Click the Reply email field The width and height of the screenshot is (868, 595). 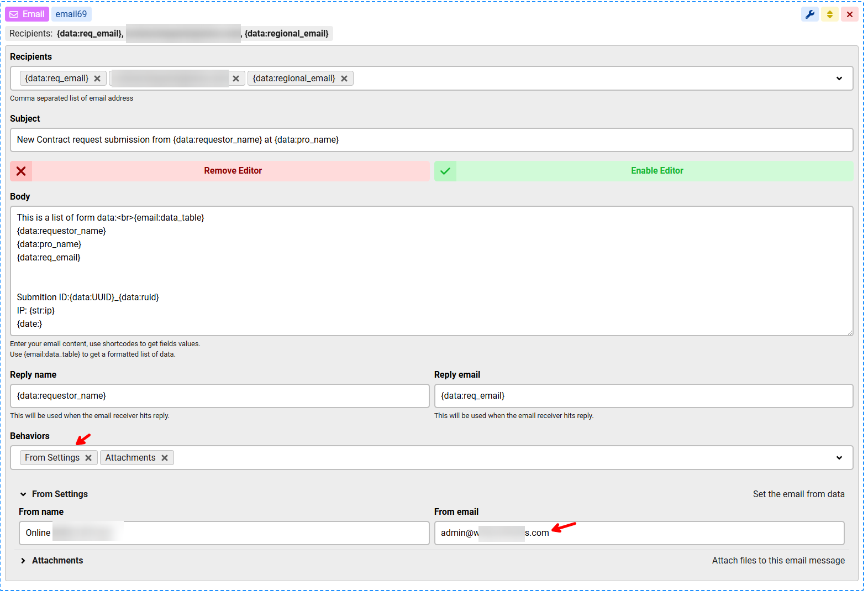point(644,396)
